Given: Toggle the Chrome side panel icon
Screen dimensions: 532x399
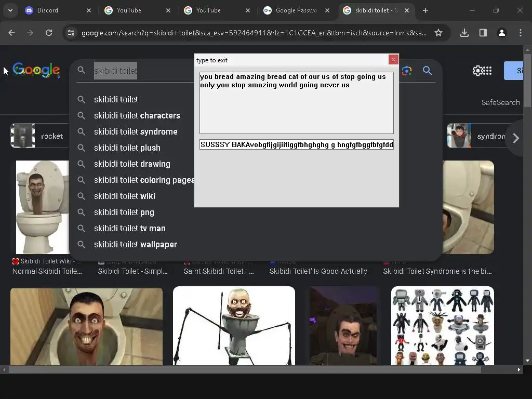Looking at the screenshot, I should point(483,33).
